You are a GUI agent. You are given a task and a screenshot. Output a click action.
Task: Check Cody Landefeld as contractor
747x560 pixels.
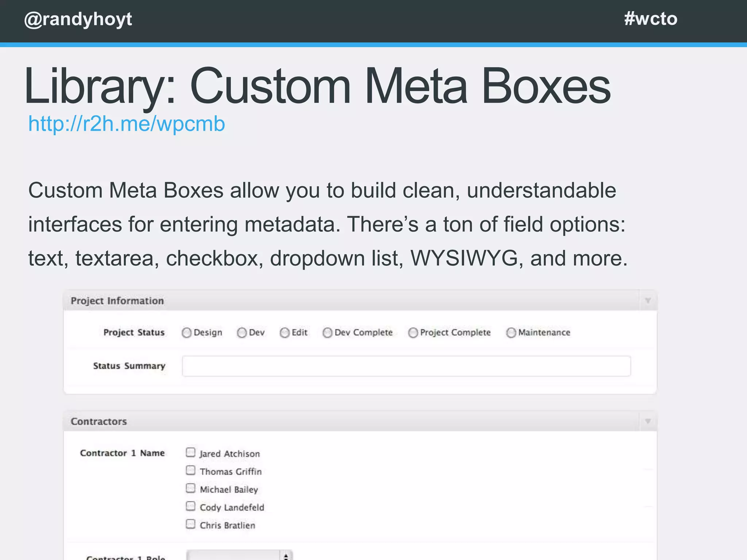click(190, 506)
